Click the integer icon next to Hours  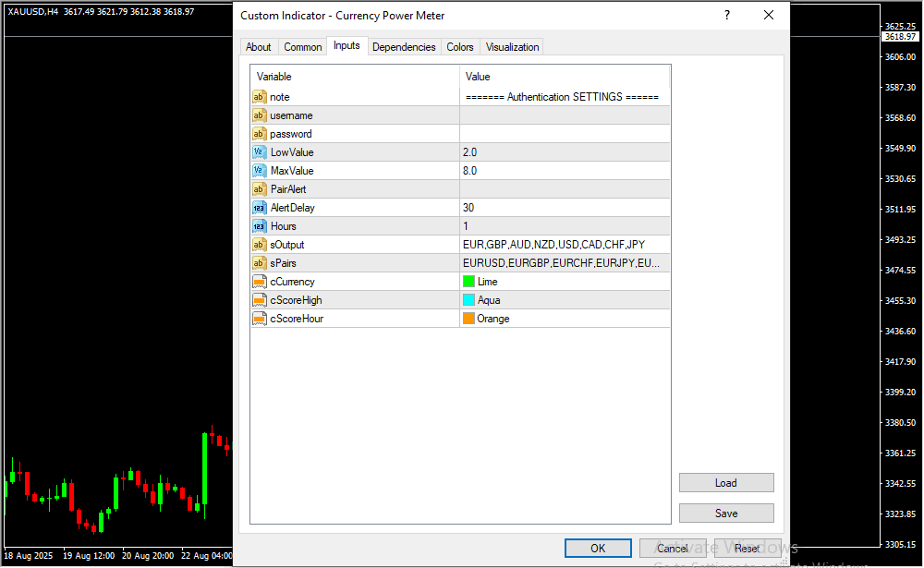coord(259,226)
